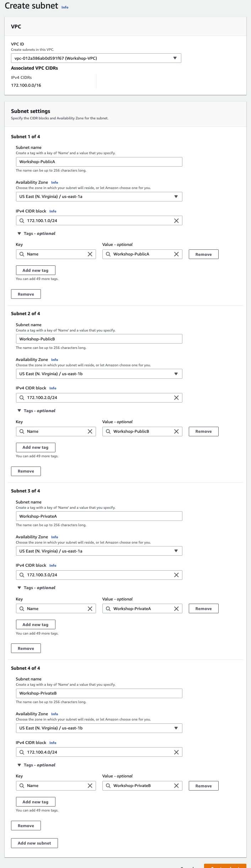The width and height of the screenshot is (251, 868).
Task: Clear the Workshop-PrivateA tag value
Action: [x=176, y=609]
